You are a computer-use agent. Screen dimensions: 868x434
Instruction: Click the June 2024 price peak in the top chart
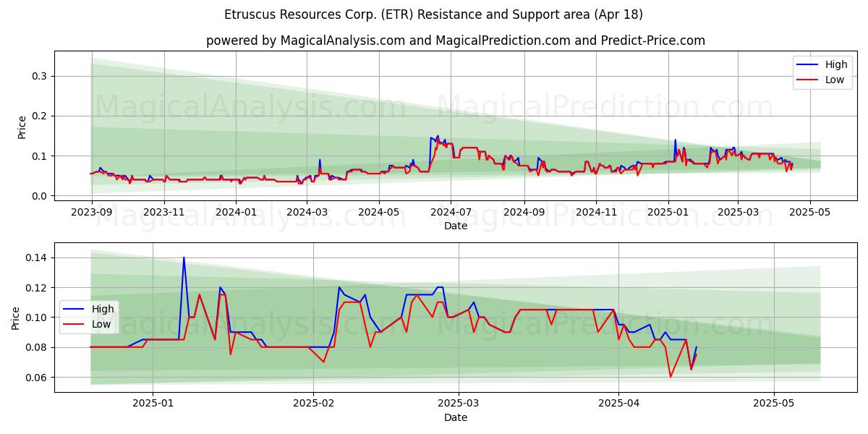pos(437,136)
